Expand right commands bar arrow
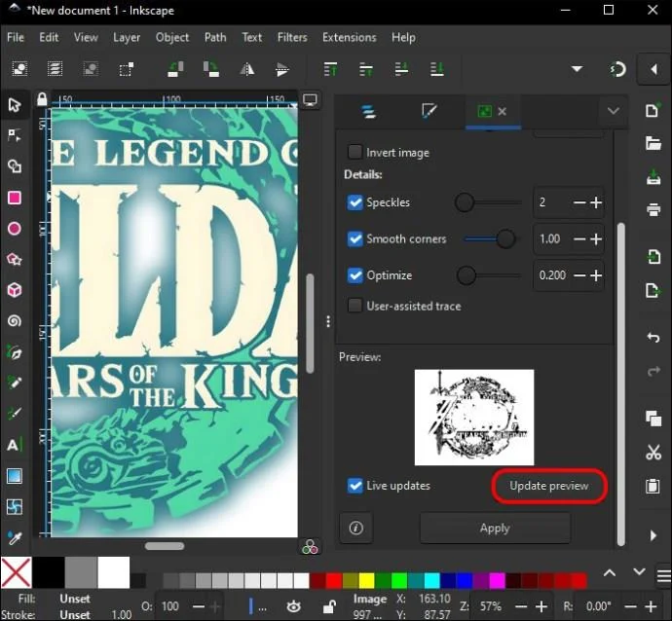 point(653,535)
